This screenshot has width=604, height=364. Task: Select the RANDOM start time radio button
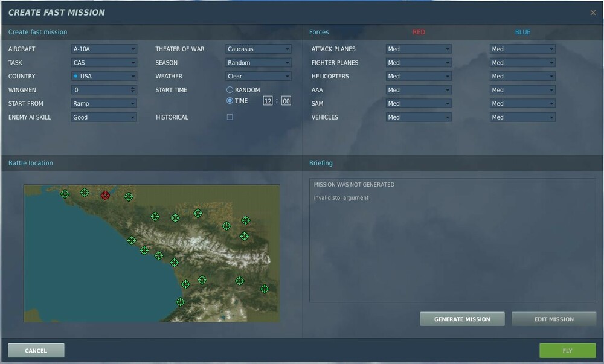(x=230, y=90)
